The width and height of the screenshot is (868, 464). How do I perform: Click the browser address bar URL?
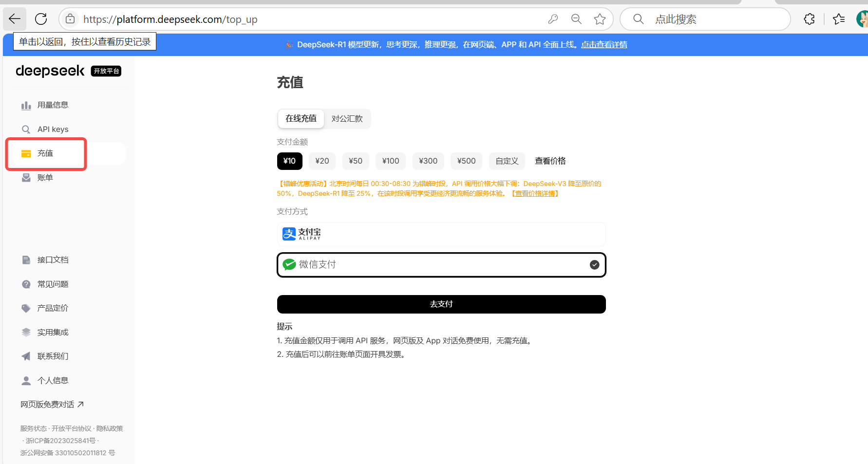(x=170, y=19)
